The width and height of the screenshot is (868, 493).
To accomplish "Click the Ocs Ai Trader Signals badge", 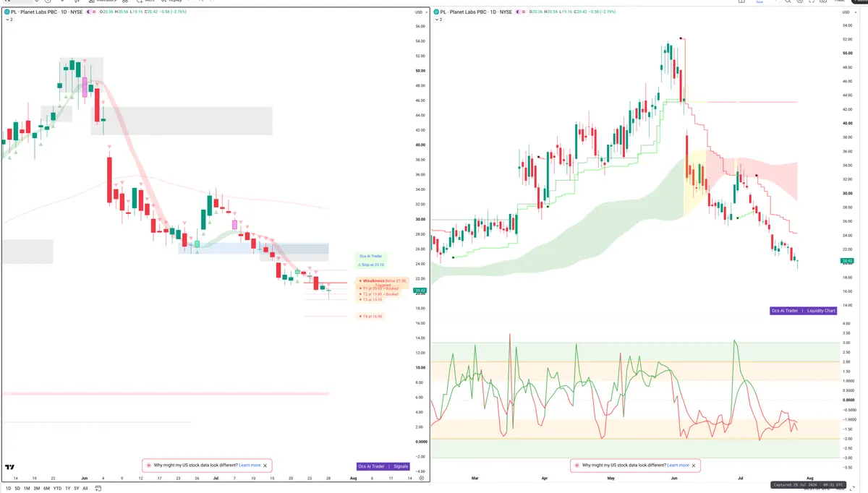I will click(383, 466).
